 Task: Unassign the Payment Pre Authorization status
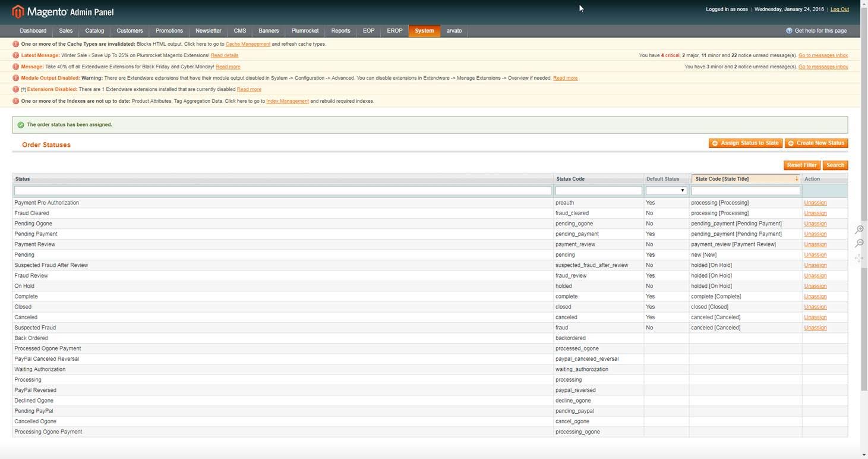pos(815,203)
